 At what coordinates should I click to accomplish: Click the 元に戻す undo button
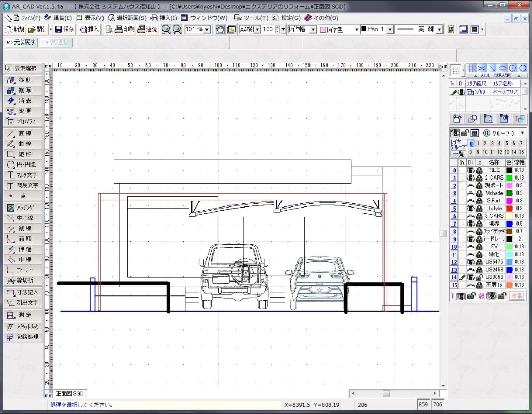[22, 42]
